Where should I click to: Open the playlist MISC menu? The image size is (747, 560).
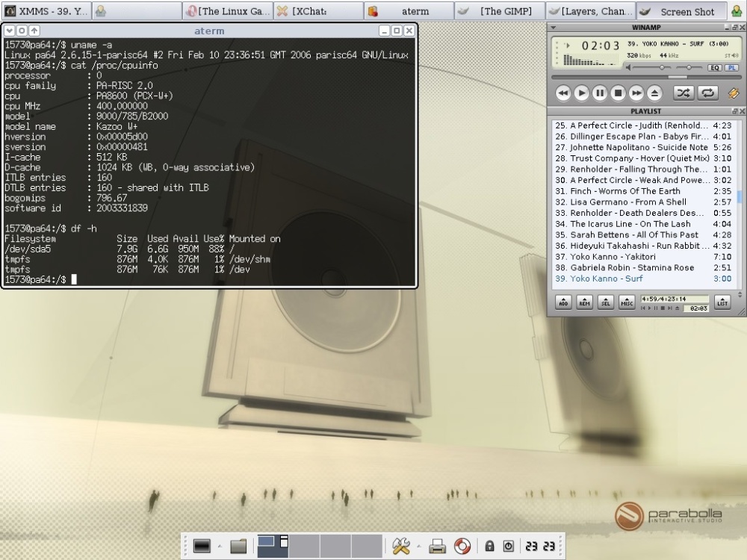tap(627, 302)
